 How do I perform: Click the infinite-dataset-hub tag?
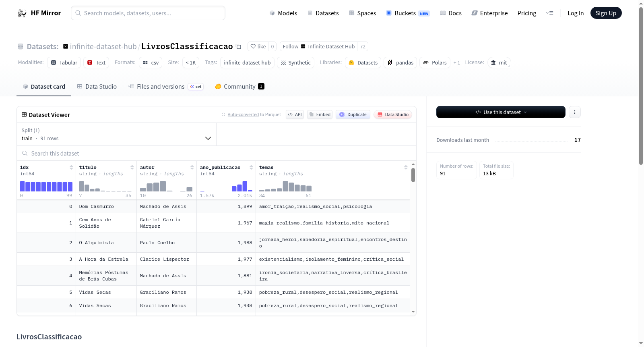click(247, 62)
